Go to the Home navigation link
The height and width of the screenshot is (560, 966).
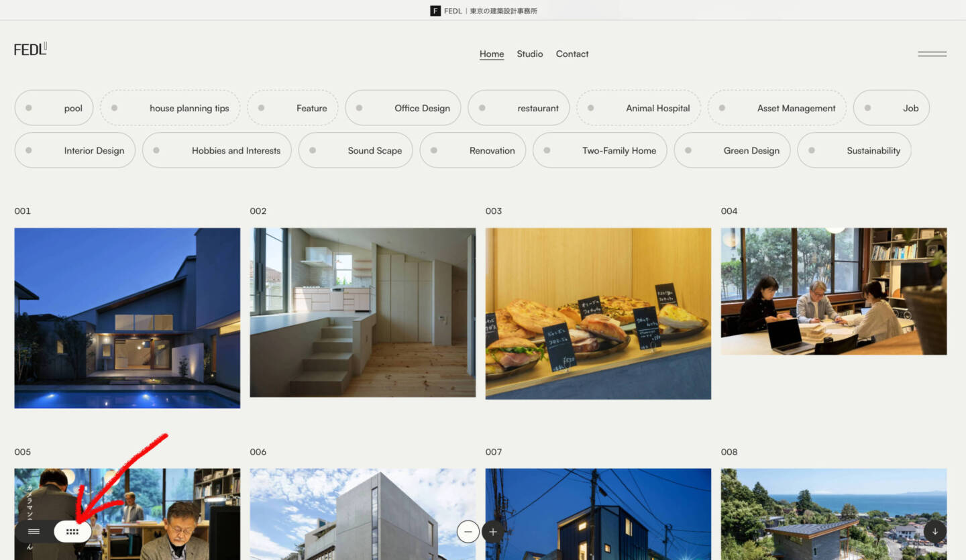pos(491,54)
